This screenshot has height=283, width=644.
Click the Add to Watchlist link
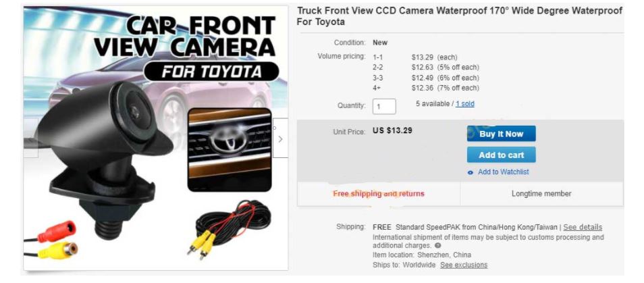[x=503, y=172]
